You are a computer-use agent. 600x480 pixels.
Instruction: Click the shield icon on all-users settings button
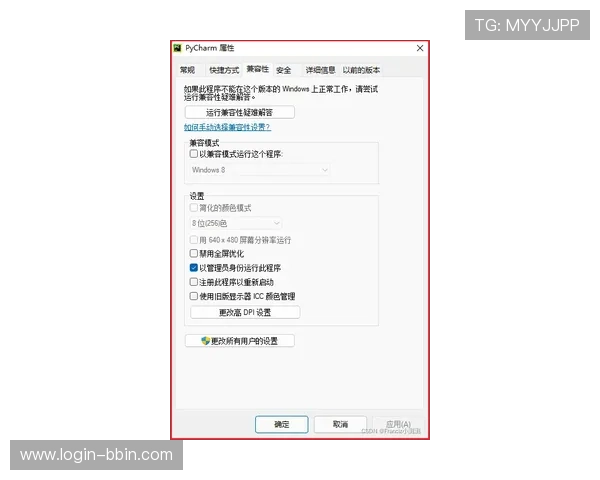pyautogui.click(x=205, y=341)
